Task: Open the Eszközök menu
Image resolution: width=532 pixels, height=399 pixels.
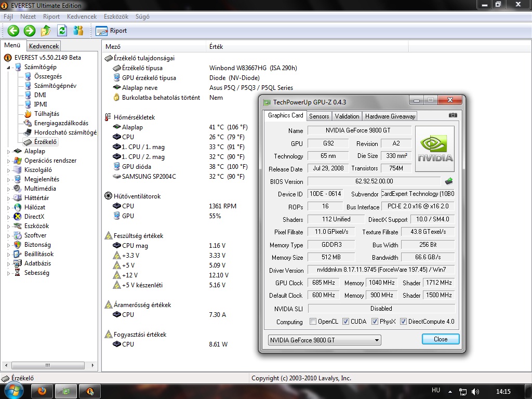Action: (x=116, y=17)
